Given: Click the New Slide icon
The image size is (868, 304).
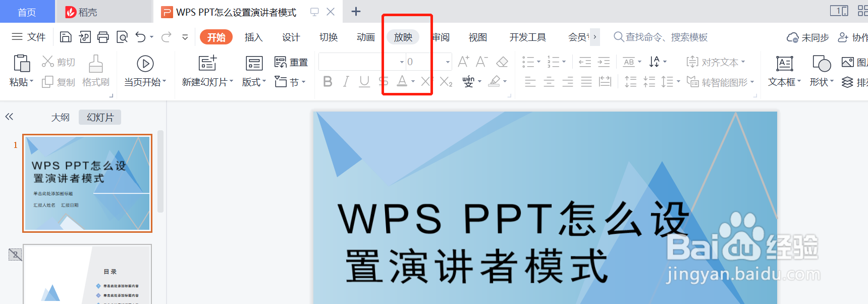Looking at the screenshot, I should point(207,63).
